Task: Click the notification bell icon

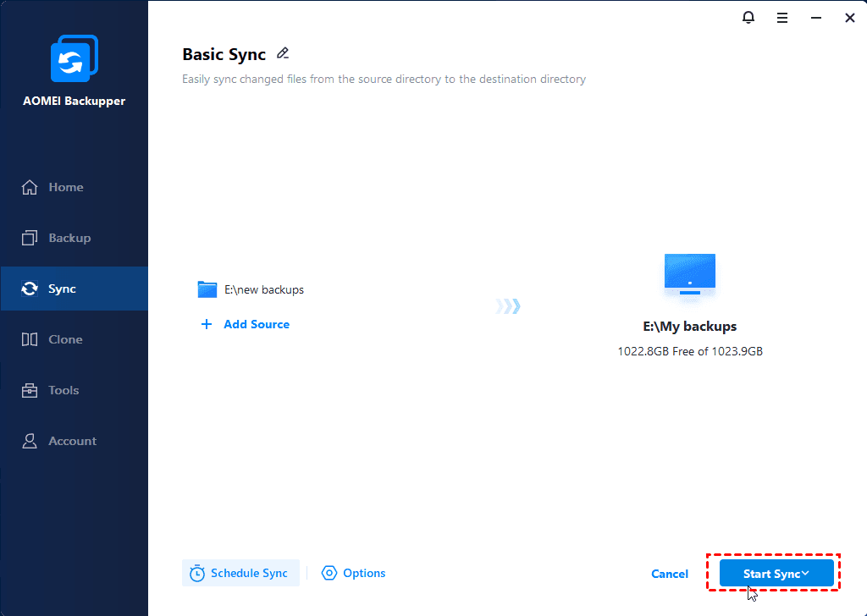Action: pos(748,18)
